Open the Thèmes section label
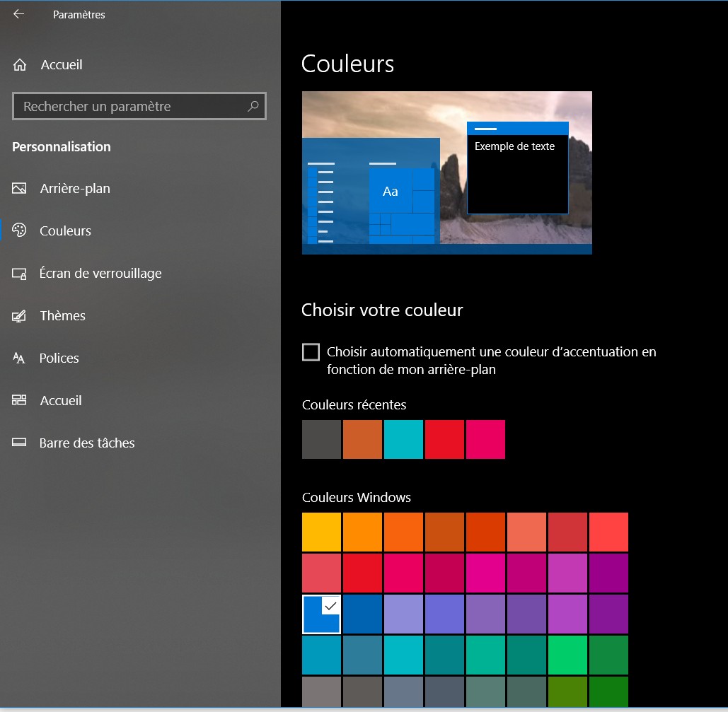The image size is (728, 712). click(x=62, y=316)
